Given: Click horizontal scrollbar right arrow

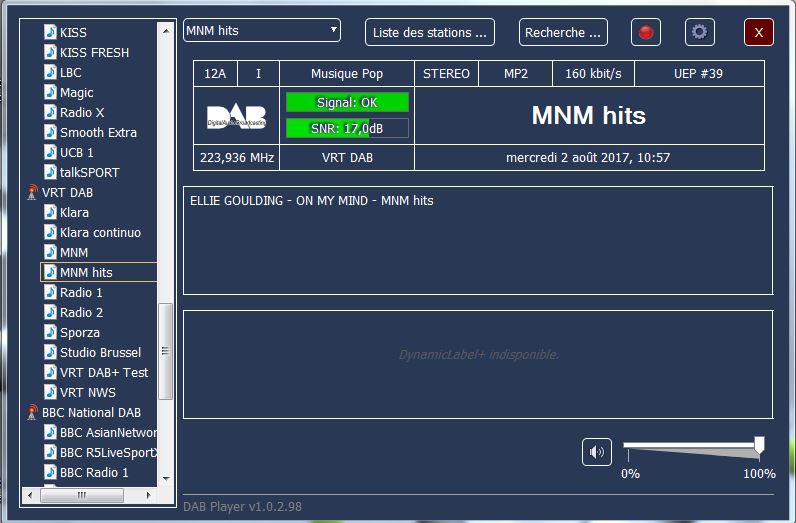Looking at the screenshot, I should tap(149, 495).
